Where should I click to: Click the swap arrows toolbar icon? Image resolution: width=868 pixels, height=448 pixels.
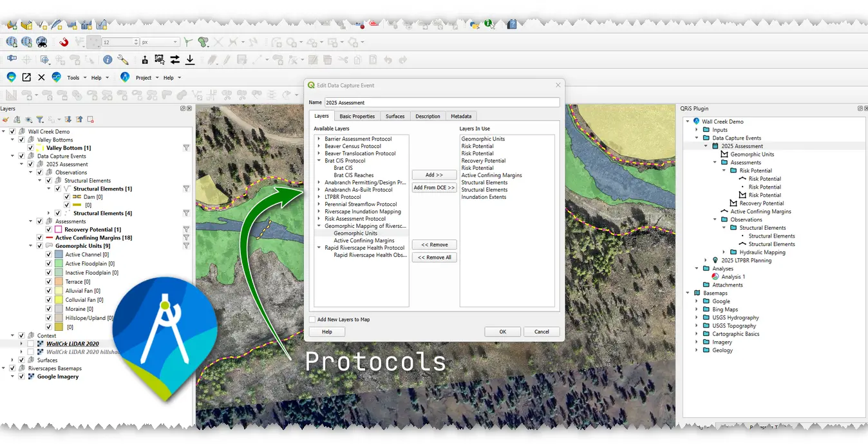coord(175,60)
